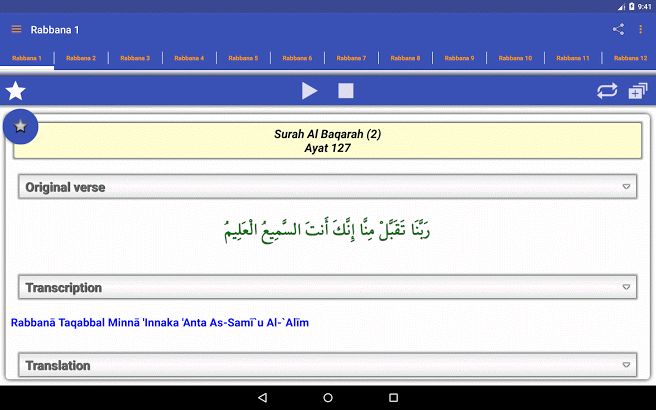The height and width of the screenshot is (410, 656).
Task: Switch to the Rabbana 11 tab
Action: [x=572, y=58]
